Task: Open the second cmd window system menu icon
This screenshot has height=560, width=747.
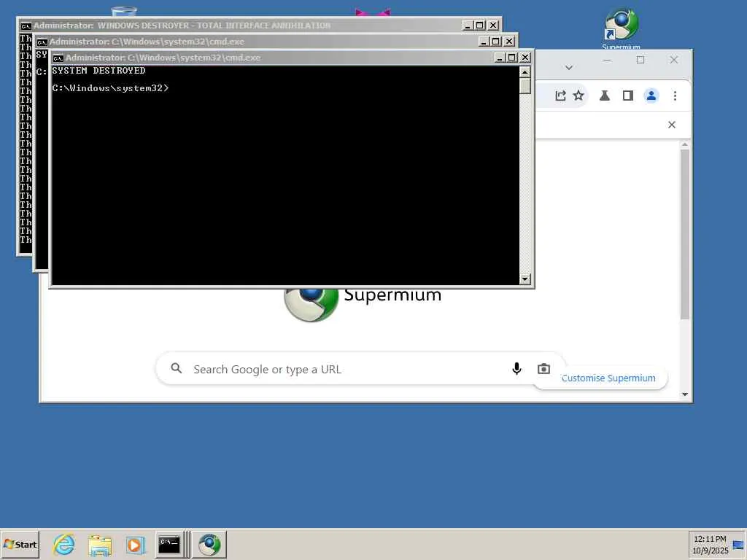Action: click(x=42, y=42)
